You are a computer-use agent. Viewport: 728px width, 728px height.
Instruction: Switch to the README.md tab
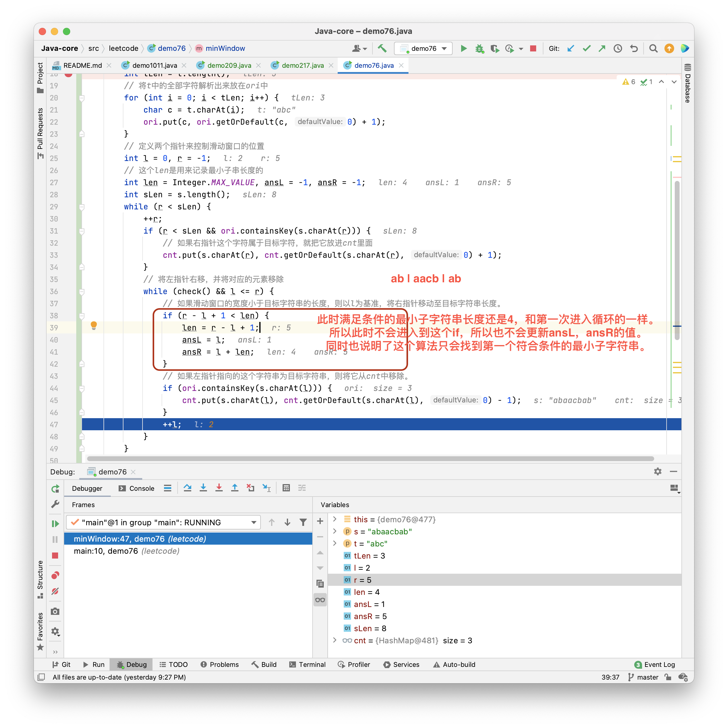coord(83,65)
